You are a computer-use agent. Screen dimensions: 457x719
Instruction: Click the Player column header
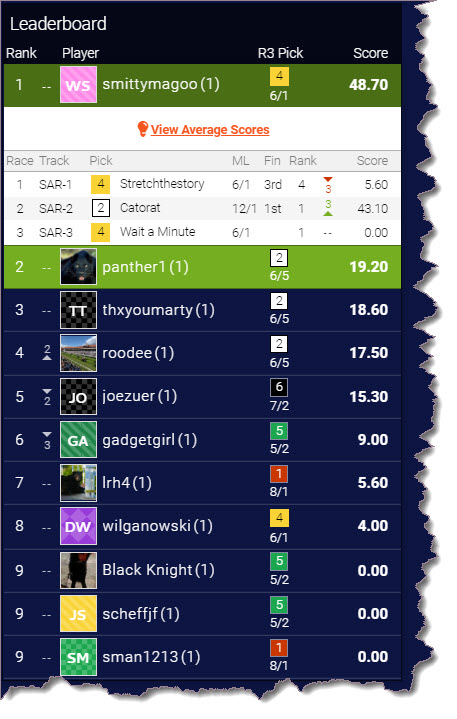(80, 54)
